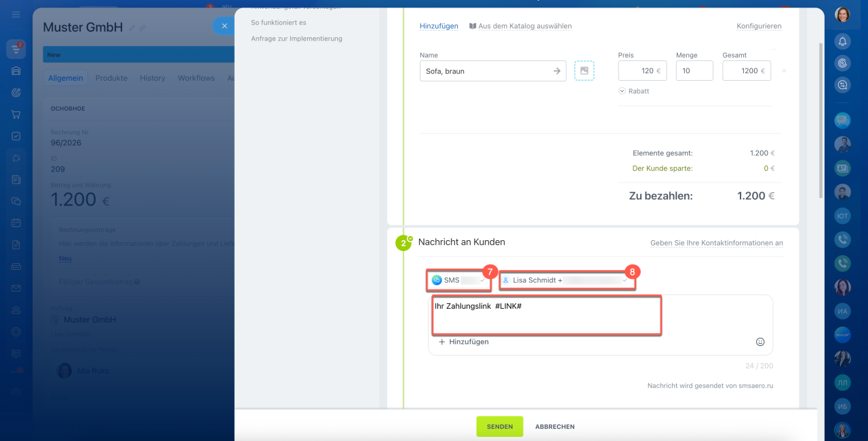
Task: Open the Lisa Schmidt recipient dropdown
Action: [x=567, y=280]
